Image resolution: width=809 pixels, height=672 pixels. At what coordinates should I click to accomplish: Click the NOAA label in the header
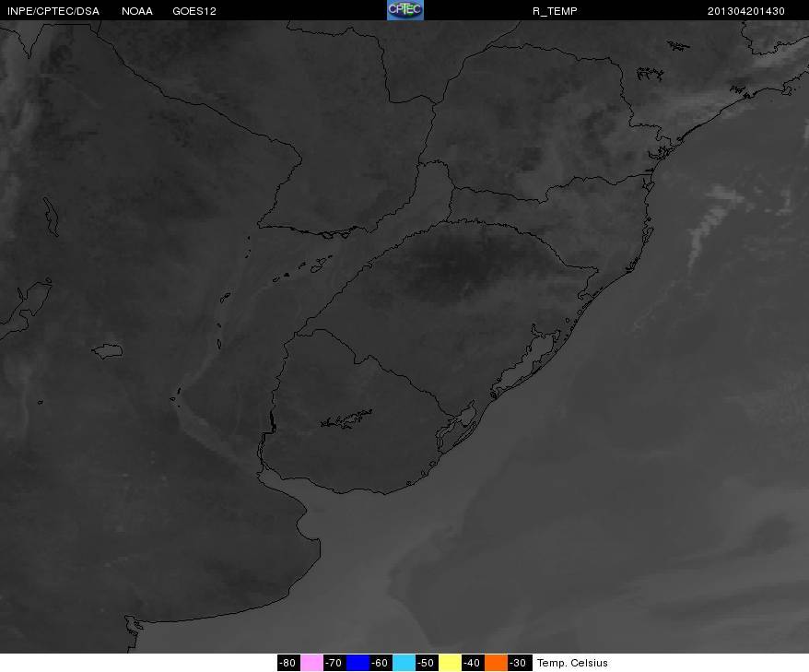(x=136, y=11)
